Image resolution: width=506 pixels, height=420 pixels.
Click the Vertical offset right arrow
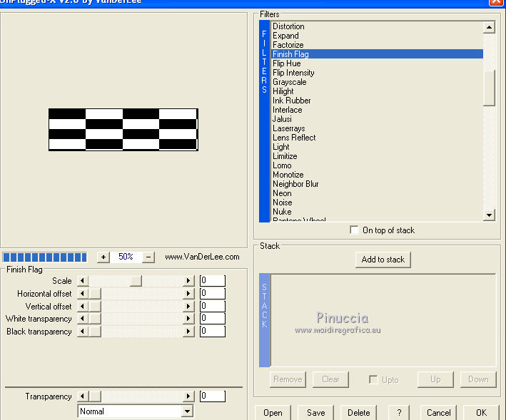(189, 307)
